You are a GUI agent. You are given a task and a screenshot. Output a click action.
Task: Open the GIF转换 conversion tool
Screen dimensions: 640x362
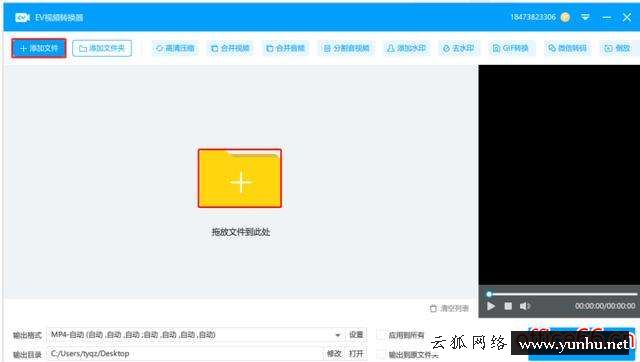pyautogui.click(x=511, y=48)
